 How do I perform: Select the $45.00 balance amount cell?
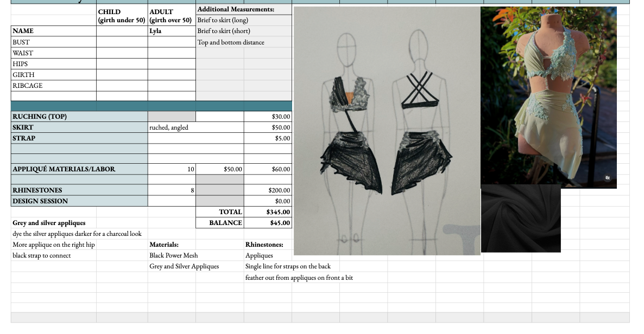point(268,222)
